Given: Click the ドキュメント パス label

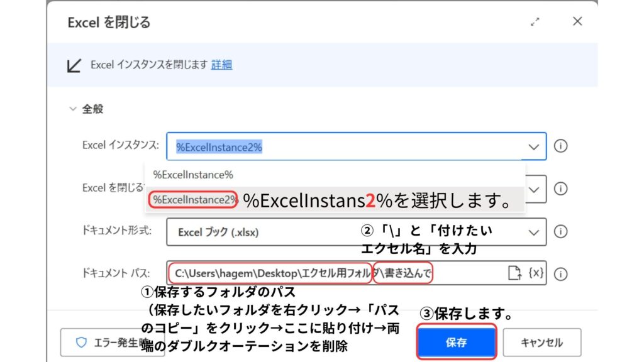Looking at the screenshot, I should pos(116,273).
